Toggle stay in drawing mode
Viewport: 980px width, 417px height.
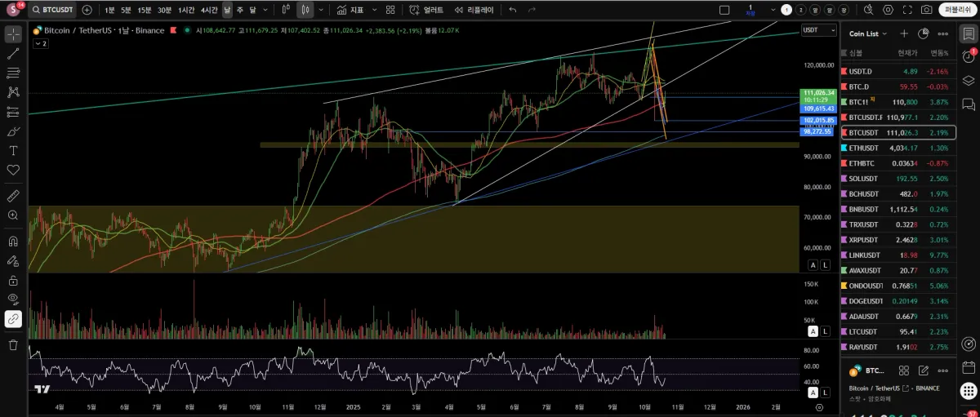click(x=13, y=261)
